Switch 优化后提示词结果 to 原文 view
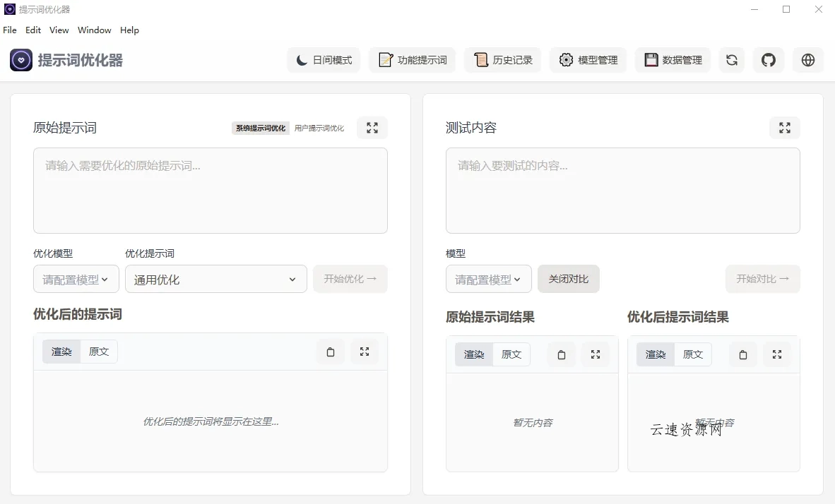 coord(692,354)
